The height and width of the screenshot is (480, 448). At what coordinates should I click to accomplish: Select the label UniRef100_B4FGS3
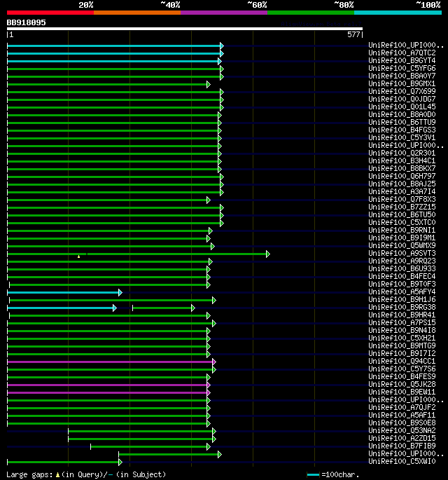tap(402, 130)
